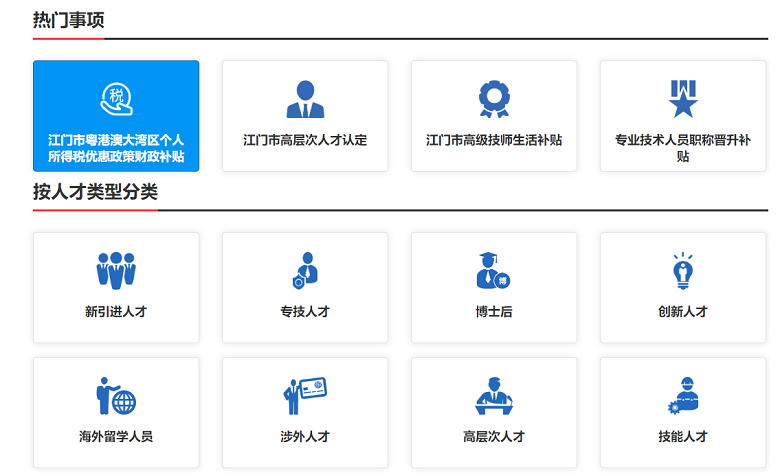Open the 博士后 category label
780x473 pixels.
coord(494,312)
